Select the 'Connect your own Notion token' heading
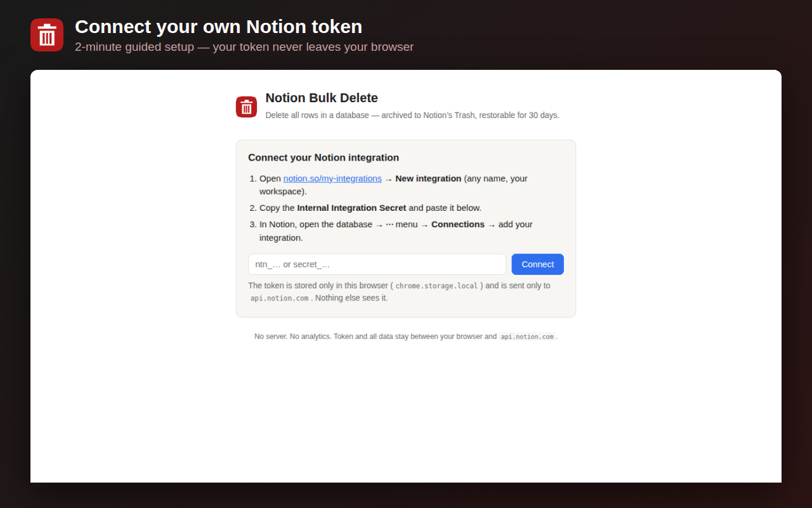The width and height of the screenshot is (812, 508). [218, 27]
